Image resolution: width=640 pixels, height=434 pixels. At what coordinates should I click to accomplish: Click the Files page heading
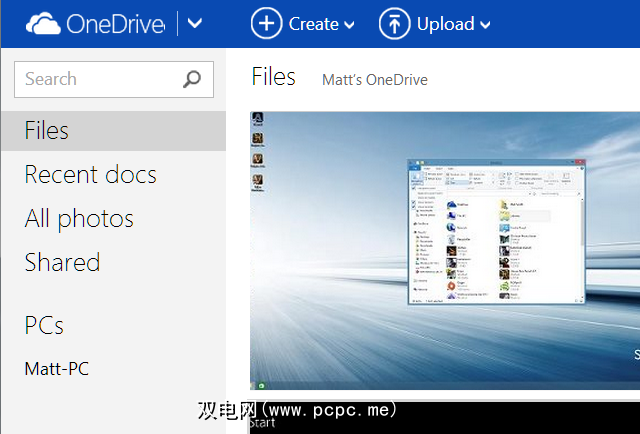(x=273, y=77)
